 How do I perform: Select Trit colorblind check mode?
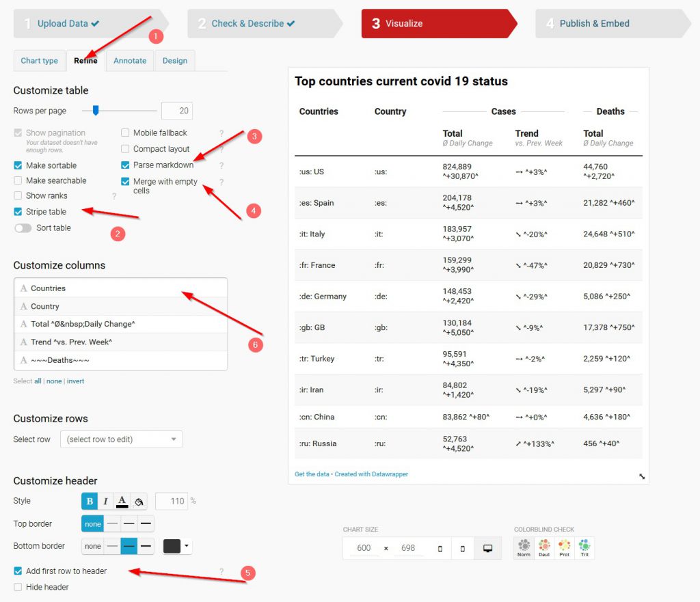(584, 548)
